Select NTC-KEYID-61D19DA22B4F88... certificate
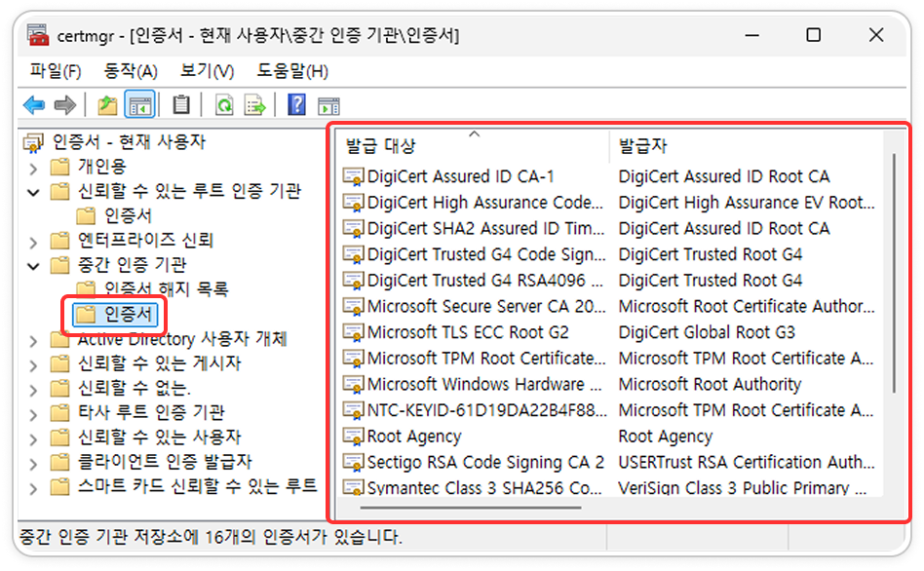The width and height of the screenshot is (924, 571). click(x=486, y=410)
